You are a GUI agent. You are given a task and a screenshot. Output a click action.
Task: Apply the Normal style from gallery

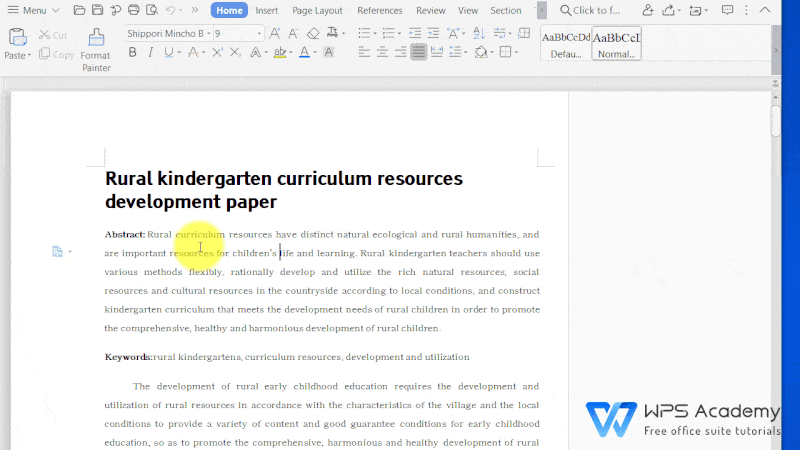[616, 44]
